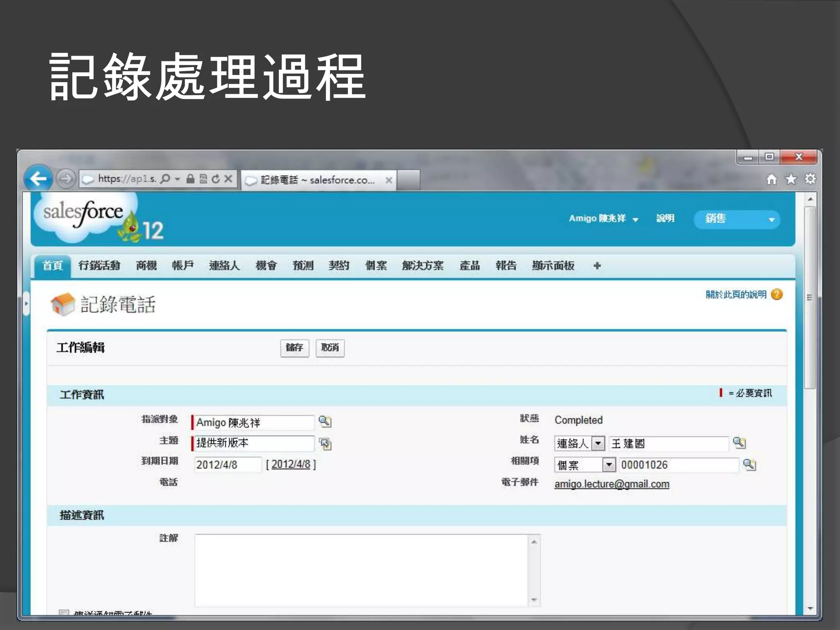Open the Amigo 陳兆祥 user menu
The image size is (840, 630).
point(603,219)
